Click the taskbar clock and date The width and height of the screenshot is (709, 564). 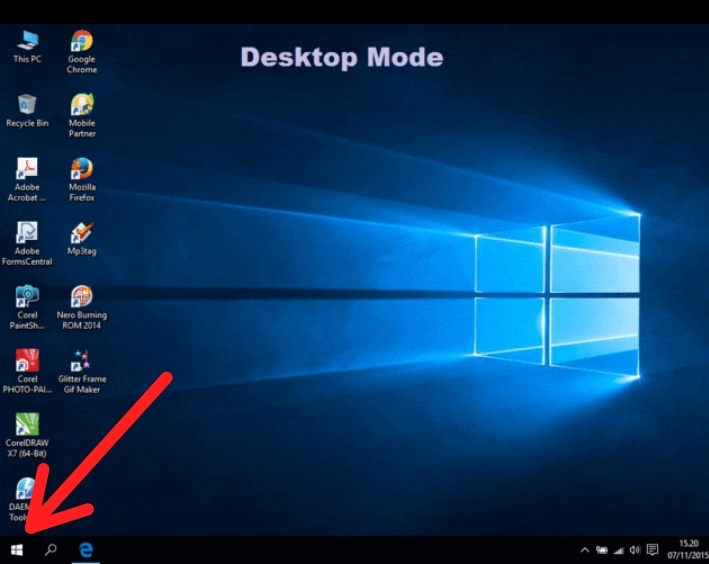[688, 549]
